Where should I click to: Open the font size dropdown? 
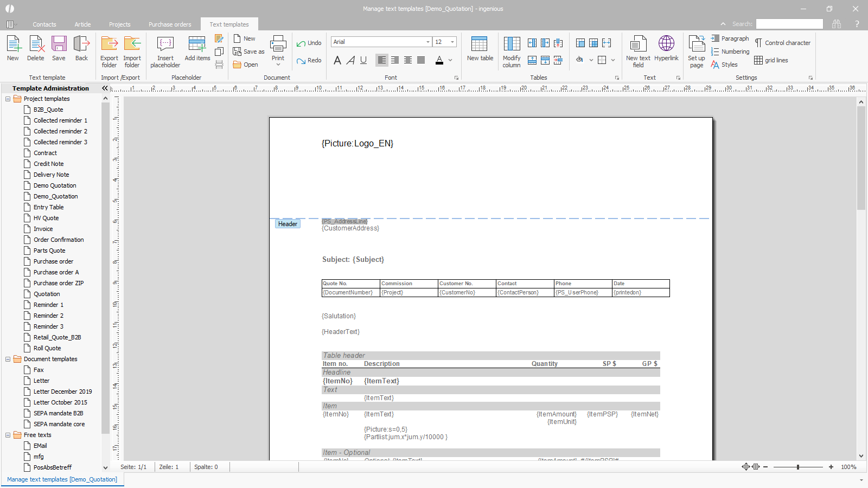[x=452, y=42]
